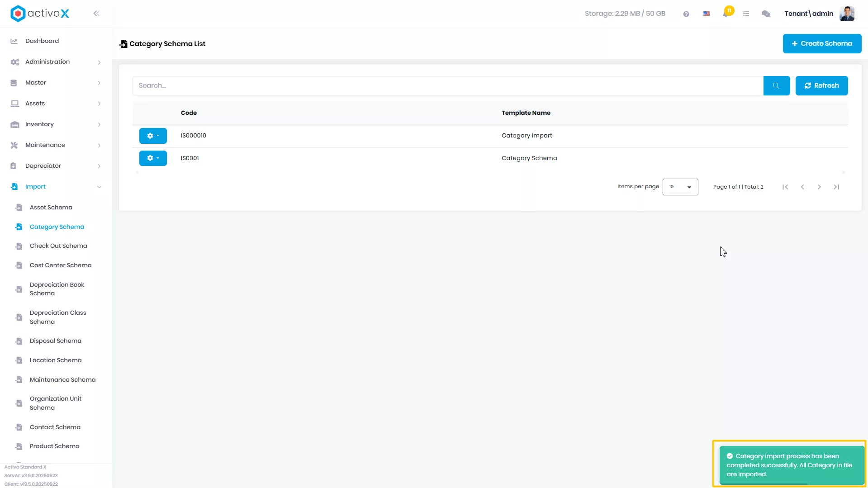The width and height of the screenshot is (868, 488).
Task: Select Category Schema menu item
Action: (56, 227)
